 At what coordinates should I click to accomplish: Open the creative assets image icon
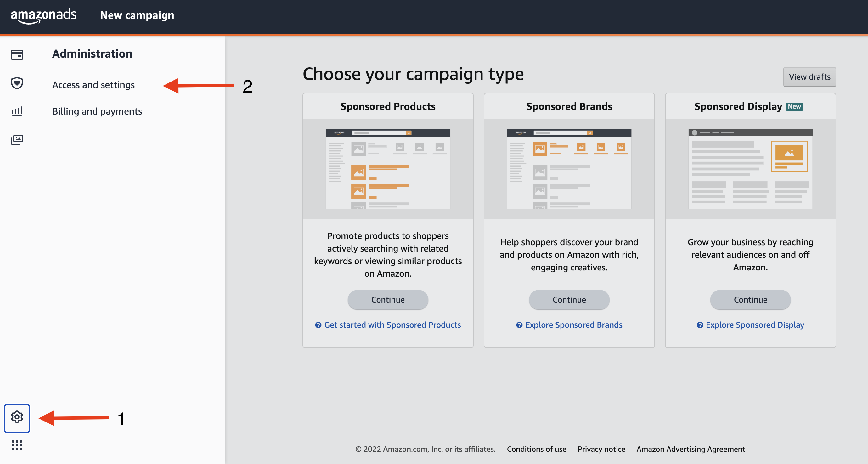click(x=17, y=139)
